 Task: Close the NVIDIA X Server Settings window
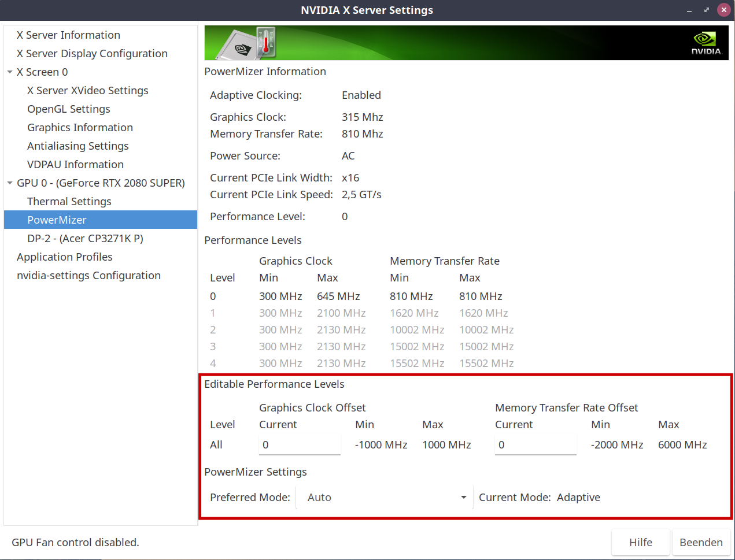pyautogui.click(x=723, y=10)
